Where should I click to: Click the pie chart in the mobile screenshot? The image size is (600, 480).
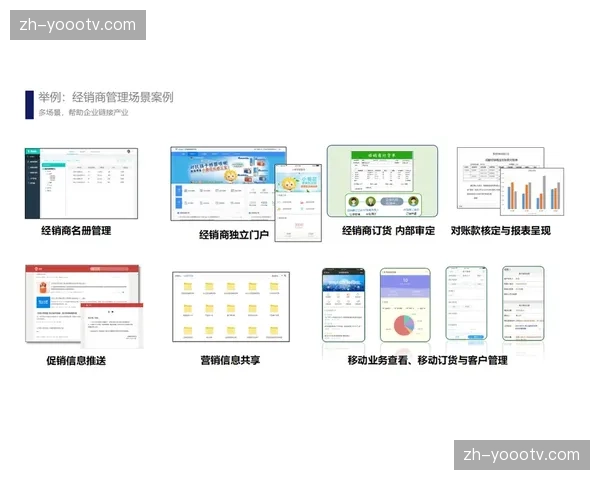(x=404, y=325)
